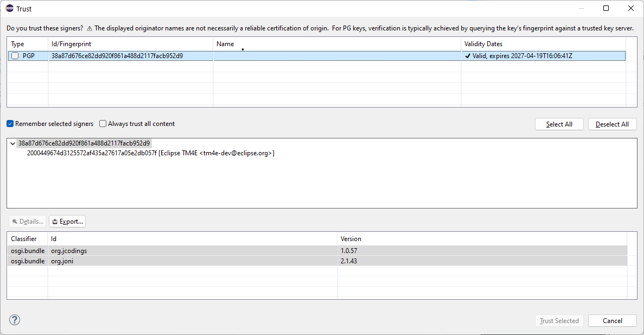This screenshot has height=335, width=644.
Task: Collapse the 38a87d67 fingerprint tree node
Action: (x=12, y=143)
